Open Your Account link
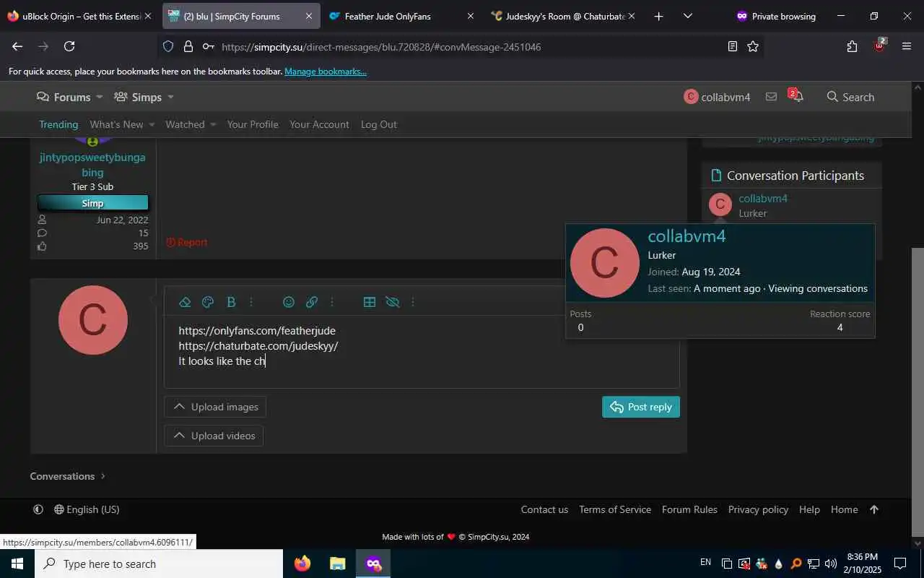 click(319, 124)
